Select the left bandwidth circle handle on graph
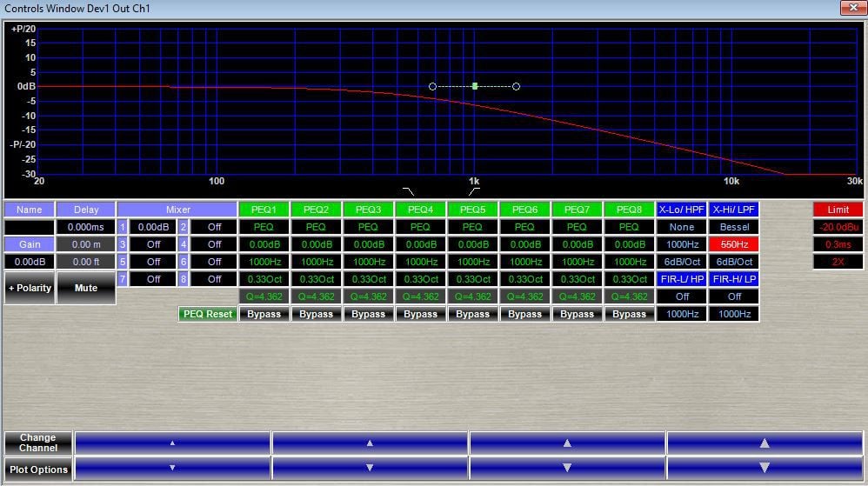Viewport: 868px width, 486px height. pyautogui.click(x=432, y=86)
